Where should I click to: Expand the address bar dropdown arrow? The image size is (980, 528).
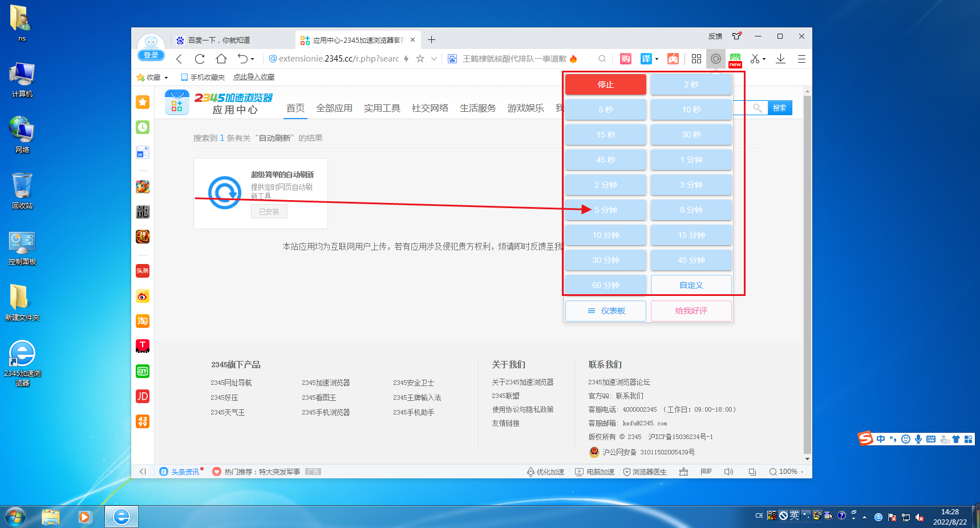[434, 59]
